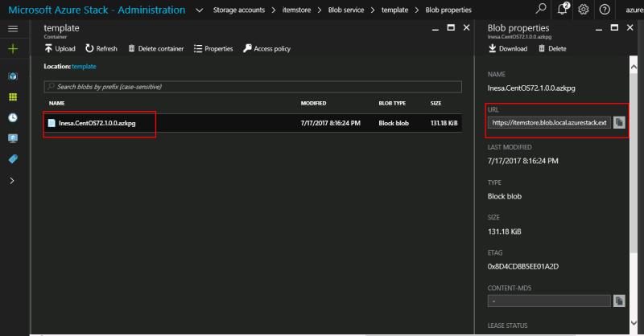
Task: Open the clock Recent sidebar icon
Action: pos(13,117)
